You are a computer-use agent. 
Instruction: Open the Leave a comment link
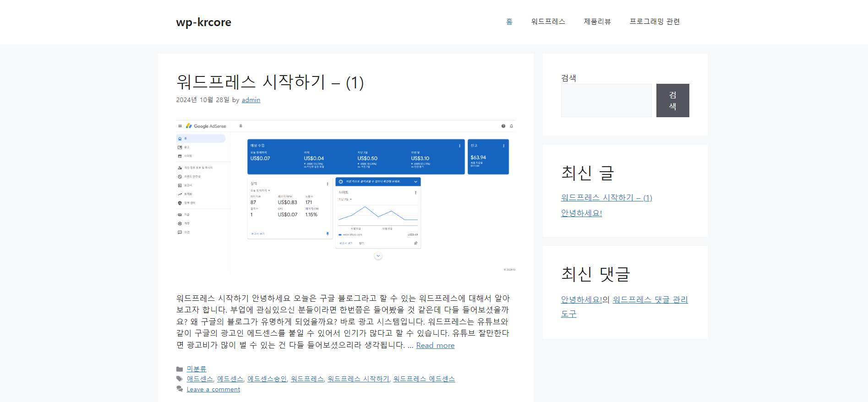pos(213,389)
